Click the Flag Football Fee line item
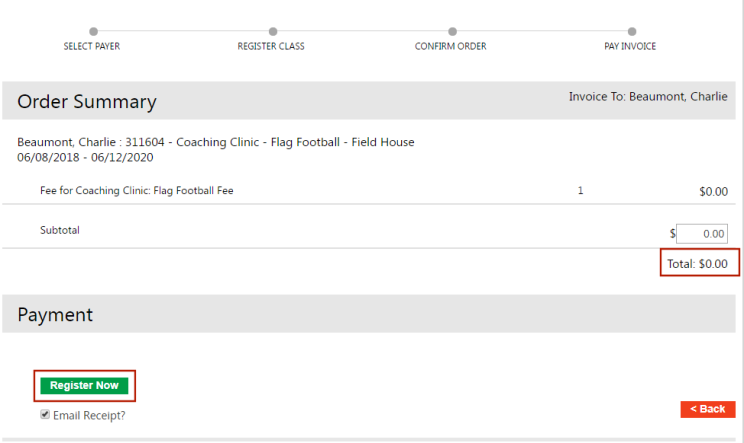Image resolution: width=744 pixels, height=443 pixels. click(x=137, y=190)
